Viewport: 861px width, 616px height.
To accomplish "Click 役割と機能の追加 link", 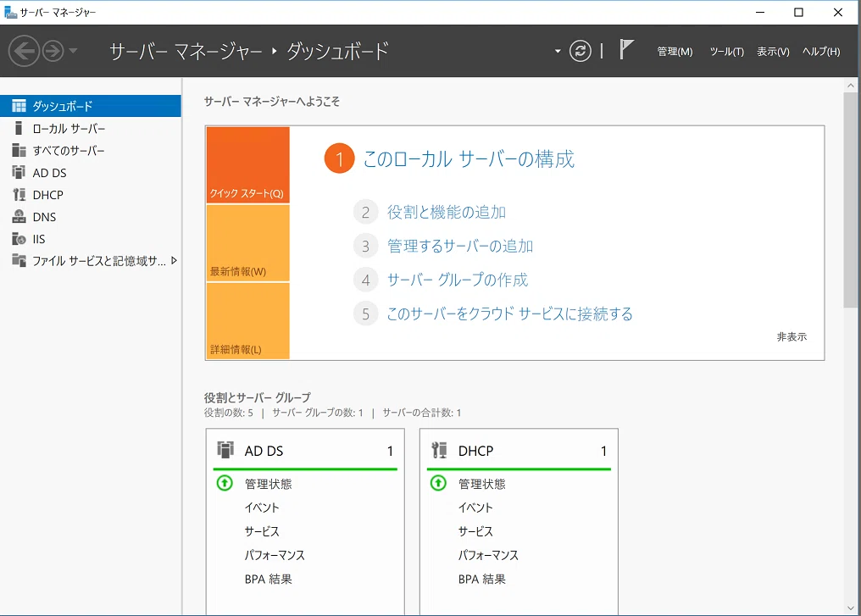I will pos(447,213).
